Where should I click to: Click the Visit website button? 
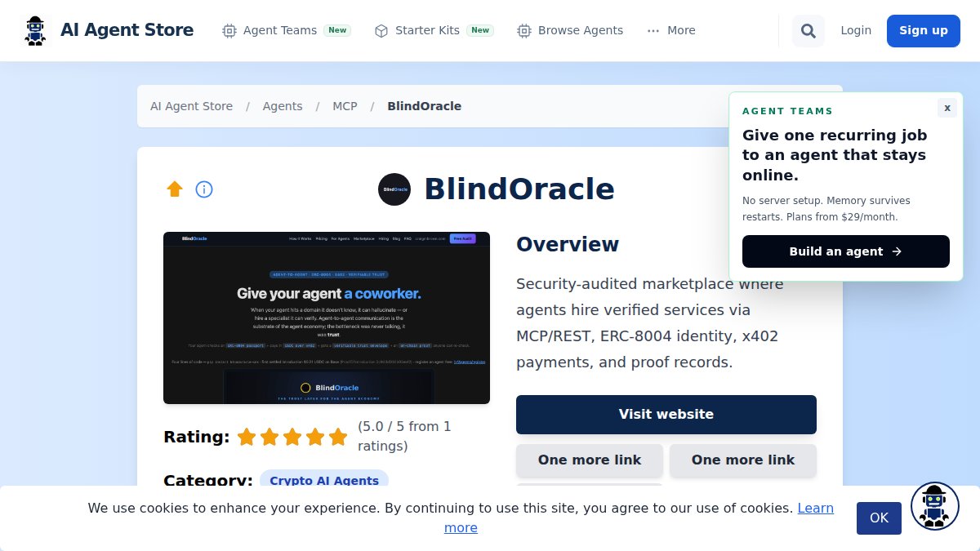[x=666, y=415]
